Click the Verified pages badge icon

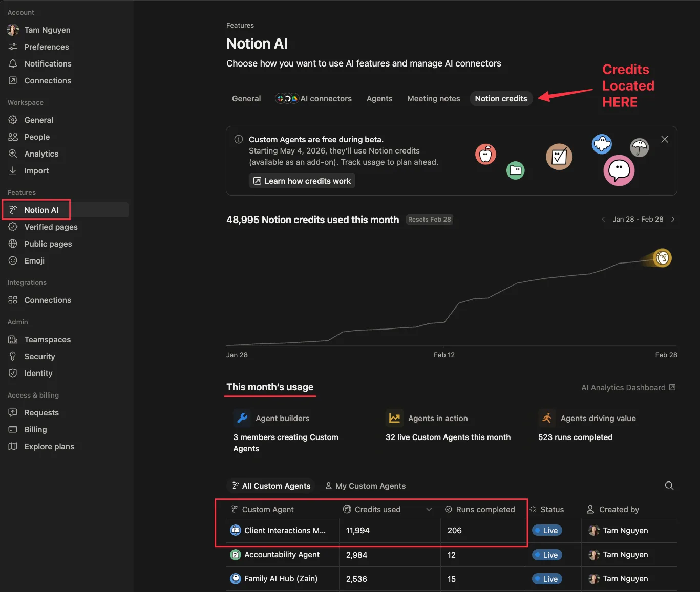pyautogui.click(x=13, y=227)
